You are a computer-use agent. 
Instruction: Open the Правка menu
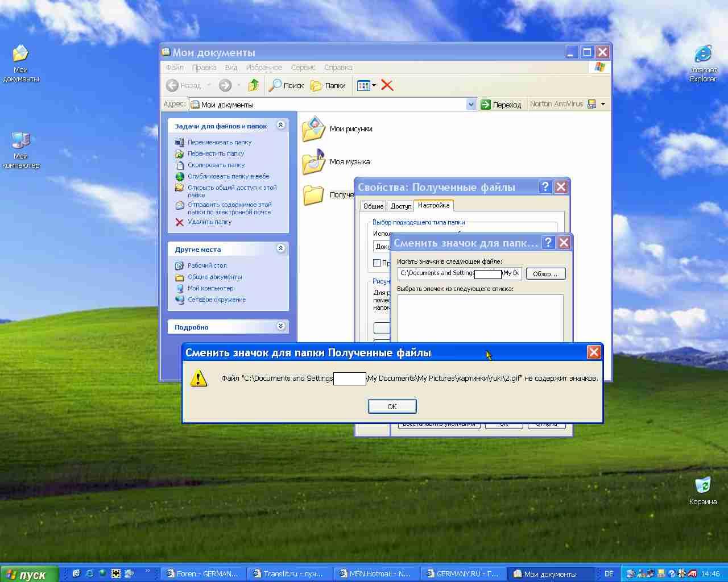(x=204, y=67)
